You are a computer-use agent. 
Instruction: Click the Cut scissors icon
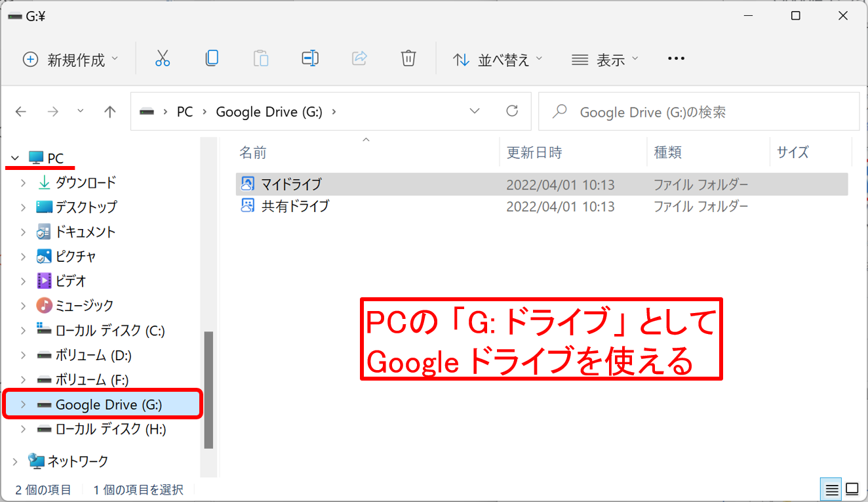(163, 59)
